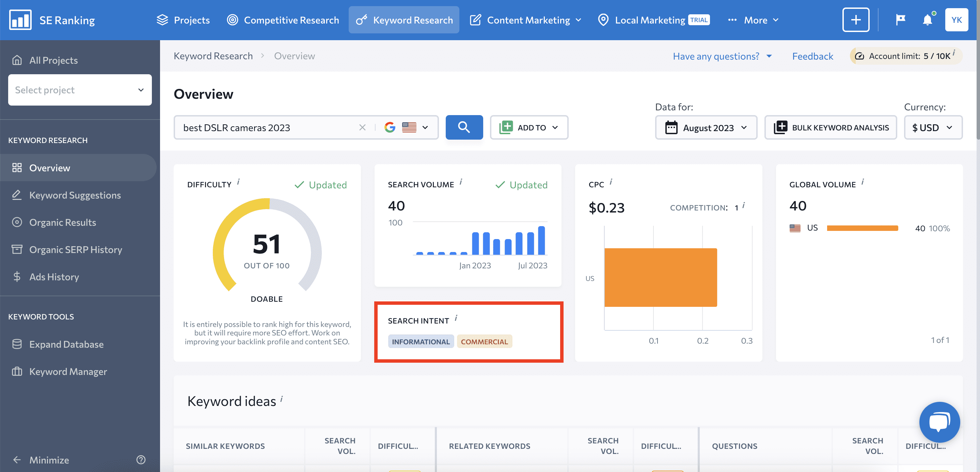Open the August 2023 date dropdown
Viewport: 980px width, 472px height.
pyautogui.click(x=706, y=127)
